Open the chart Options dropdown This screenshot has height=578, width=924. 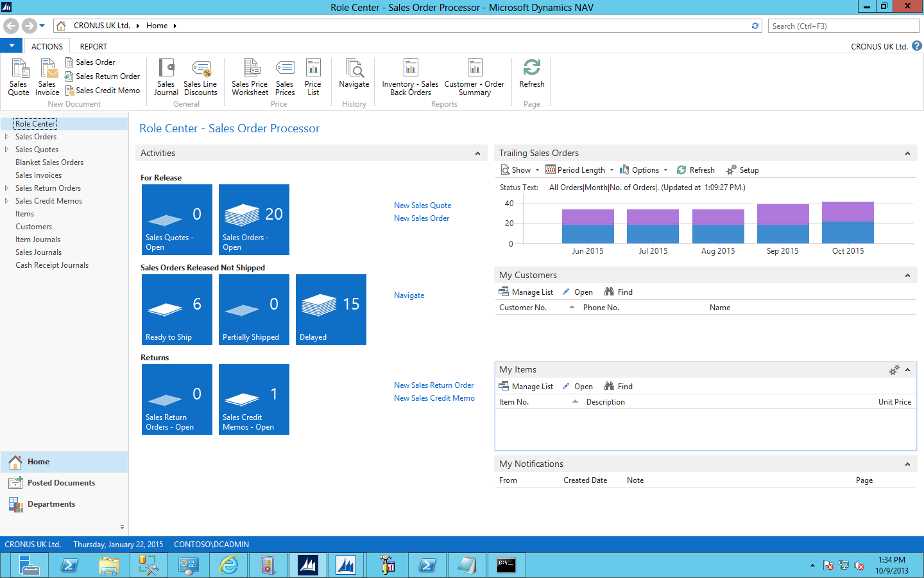644,170
